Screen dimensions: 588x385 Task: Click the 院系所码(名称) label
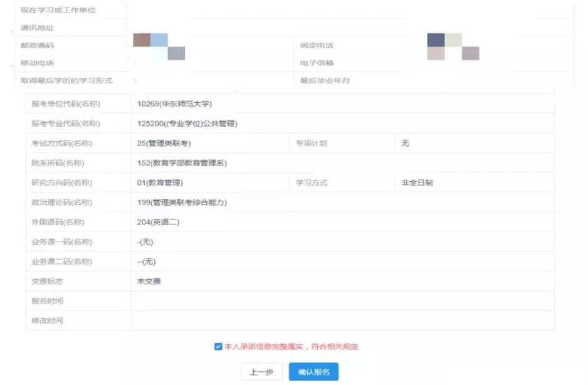[58, 163]
